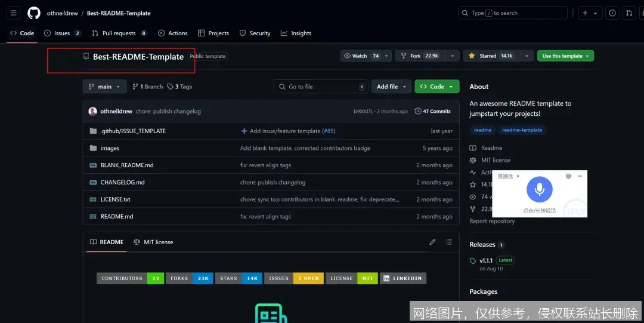This screenshot has width=644, height=323.
Task: Open the #85 pull request link
Action: point(329,131)
